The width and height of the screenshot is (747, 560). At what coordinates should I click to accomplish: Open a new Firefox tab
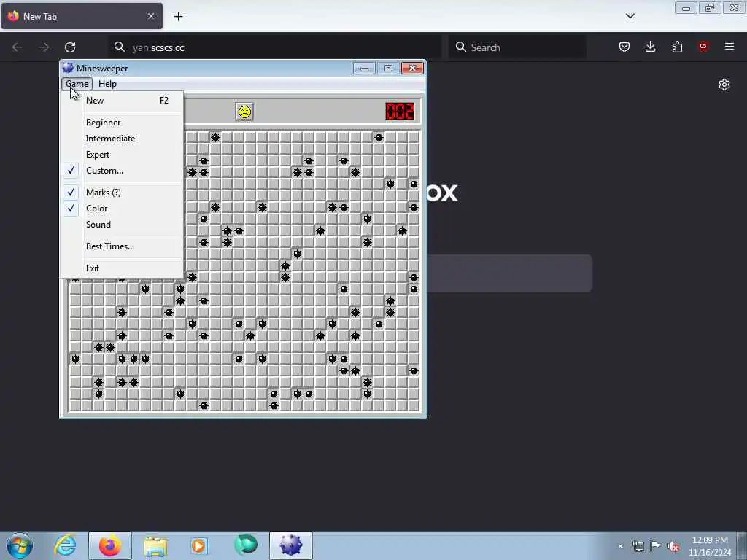(x=178, y=17)
